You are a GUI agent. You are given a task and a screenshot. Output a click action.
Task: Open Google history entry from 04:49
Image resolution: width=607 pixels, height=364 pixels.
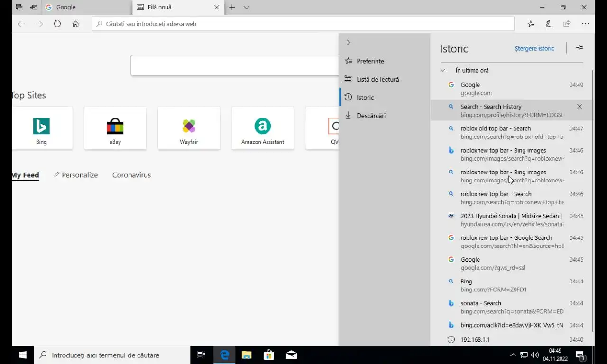click(511, 89)
